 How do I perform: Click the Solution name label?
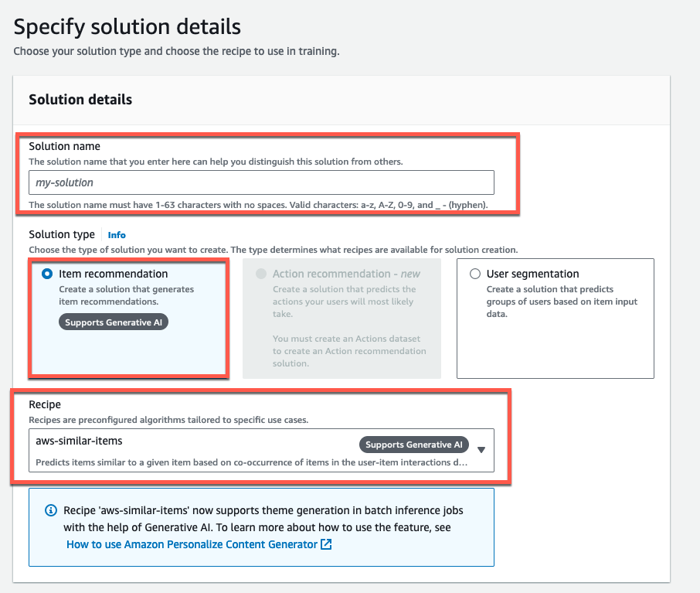click(64, 147)
